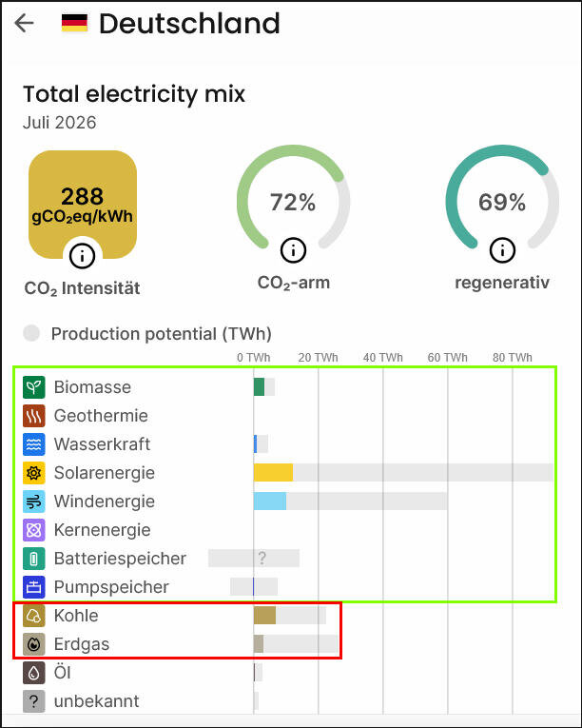This screenshot has height=728, width=582.
Task: Open info icon under 72% CO₂-arm gauge
Action: 293,250
